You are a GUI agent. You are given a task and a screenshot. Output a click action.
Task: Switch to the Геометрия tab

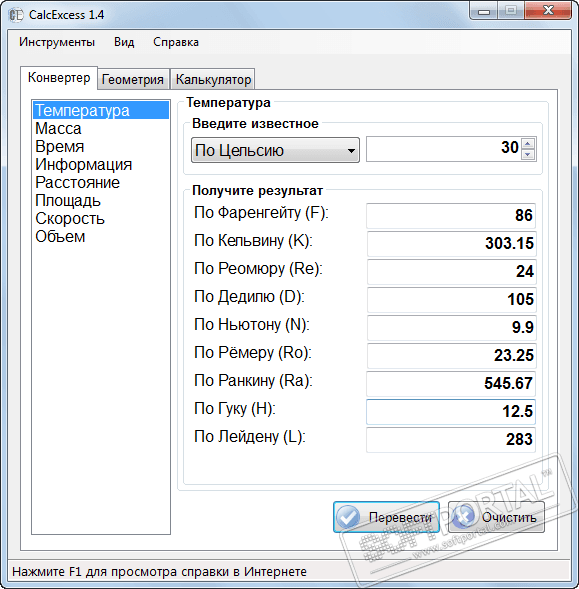(133, 80)
